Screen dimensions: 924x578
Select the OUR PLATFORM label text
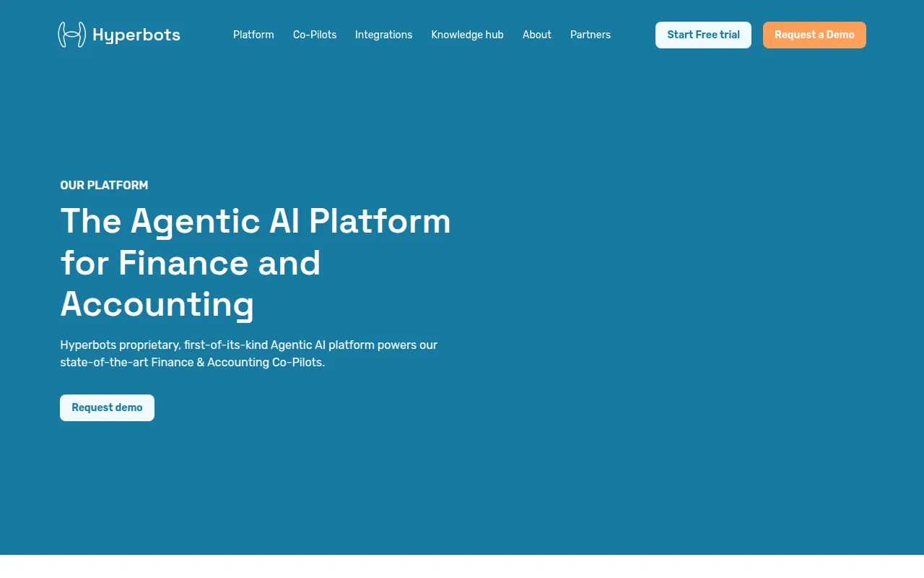click(x=104, y=186)
